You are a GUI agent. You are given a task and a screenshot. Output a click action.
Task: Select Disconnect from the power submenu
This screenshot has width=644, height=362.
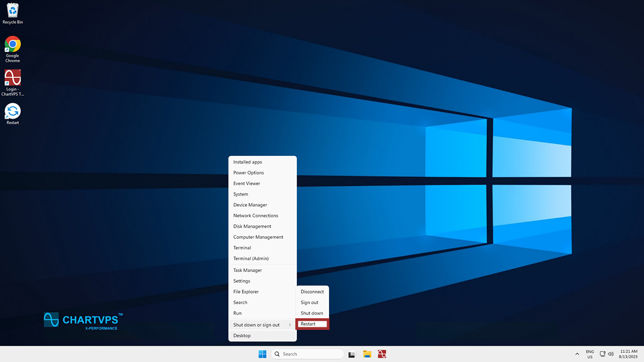tap(312, 292)
